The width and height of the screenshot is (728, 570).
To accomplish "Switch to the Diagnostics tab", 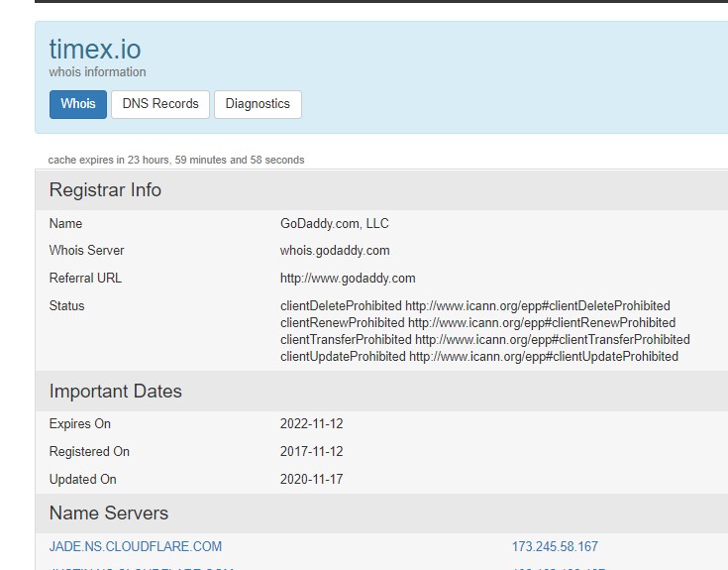I will click(258, 104).
